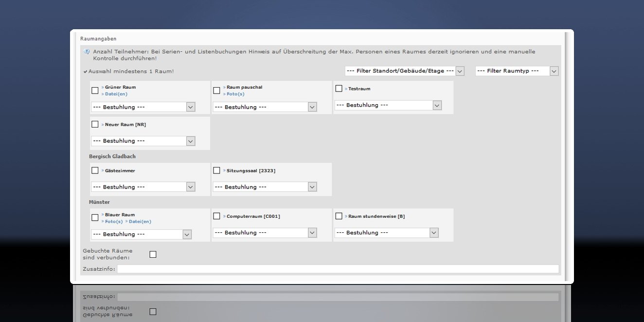Enable Gebuchte Räume sind verbunden checkbox
The width and height of the screenshot is (644, 322).
(x=153, y=254)
